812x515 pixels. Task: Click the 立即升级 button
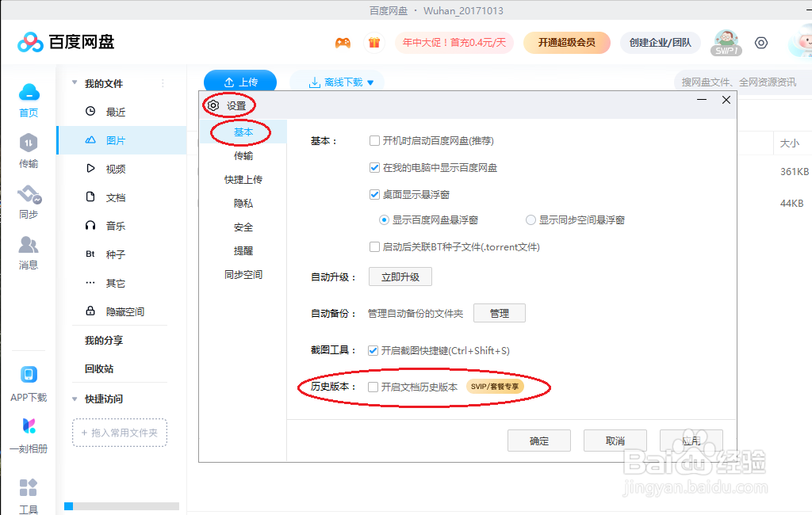coord(400,277)
